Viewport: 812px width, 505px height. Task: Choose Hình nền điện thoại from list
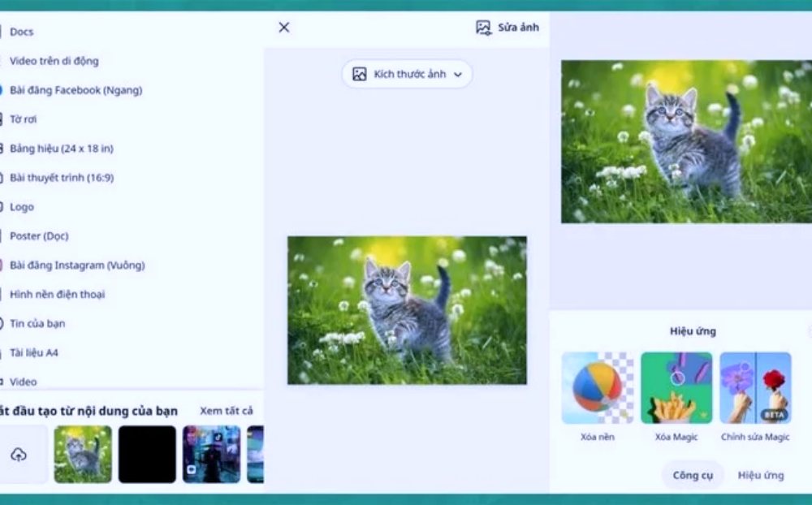(x=57, y=295)
